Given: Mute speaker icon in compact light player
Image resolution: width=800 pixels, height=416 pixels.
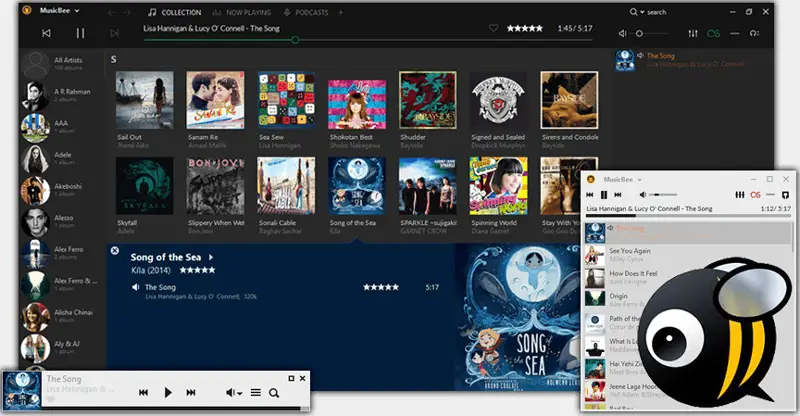Looking at the screenshot, I should coord(643,194).
